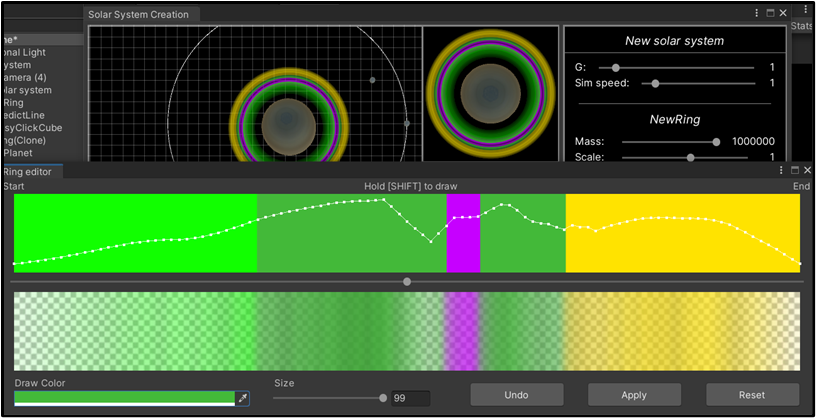Click the Apply button
Image resolution: width=816 pixels, height=418 pixels.
(x=634, y=395)
